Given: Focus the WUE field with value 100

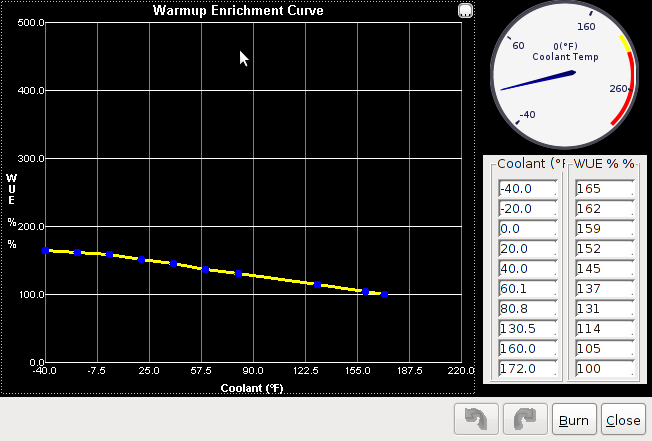Looking at the screenshot, I should pos(604,369).
